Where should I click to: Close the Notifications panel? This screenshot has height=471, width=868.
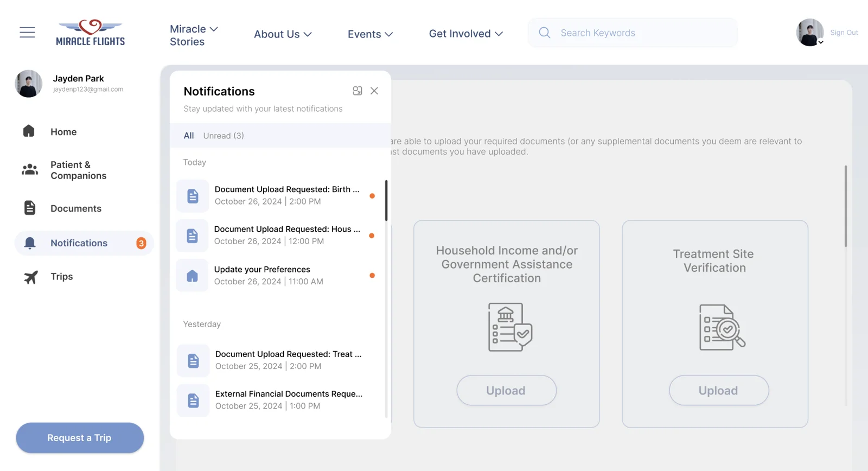point(374,91)
